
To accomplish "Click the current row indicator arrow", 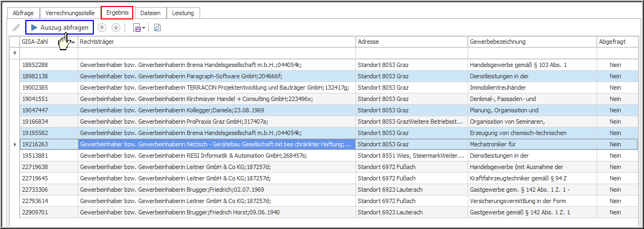I will pyautogui.click(x=15, y=144).
